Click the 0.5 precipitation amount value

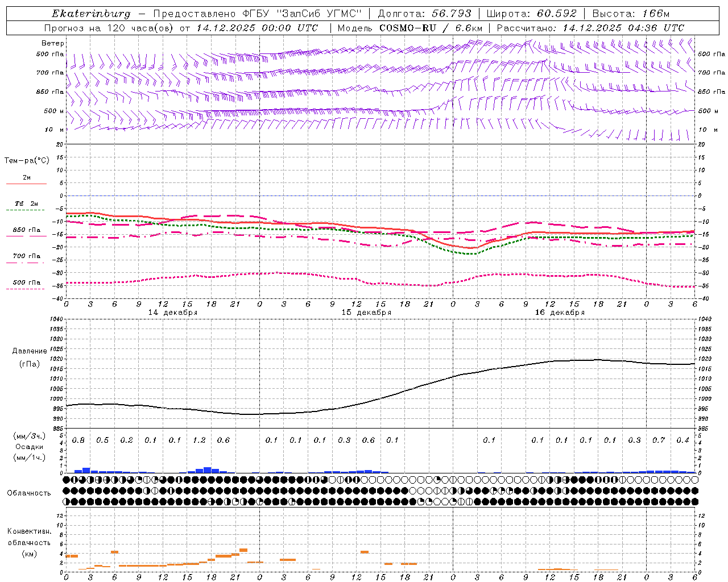point(102,440)
